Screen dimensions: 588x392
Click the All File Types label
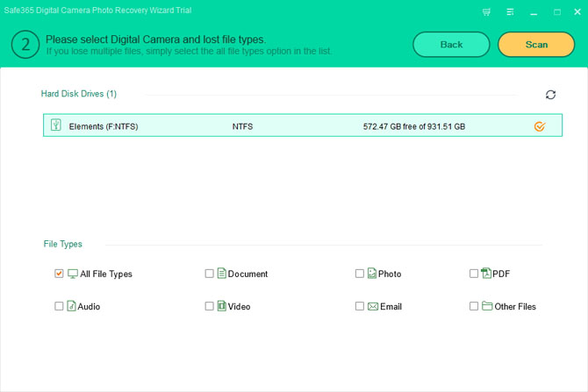(x=106, y=274)
